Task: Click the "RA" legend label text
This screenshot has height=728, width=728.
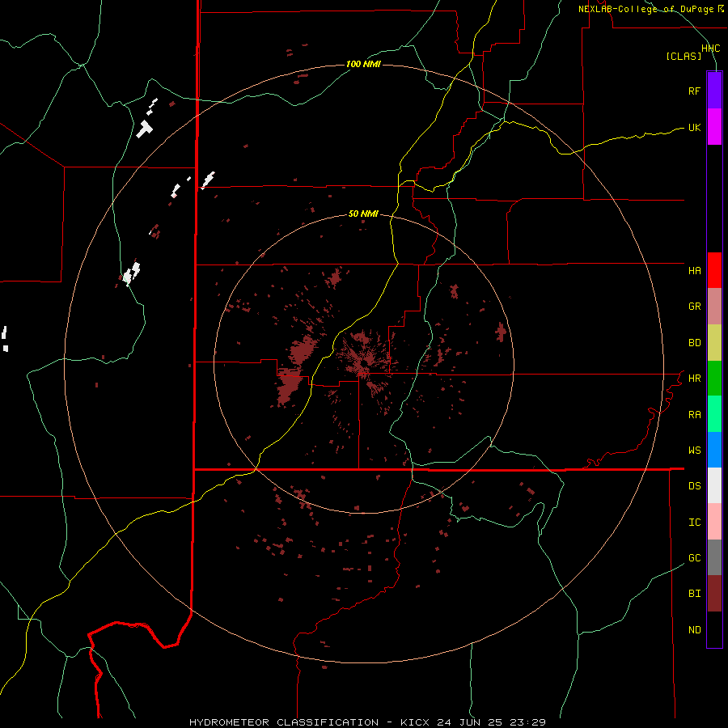Action: pyautogui.click(x=694, y=415)
